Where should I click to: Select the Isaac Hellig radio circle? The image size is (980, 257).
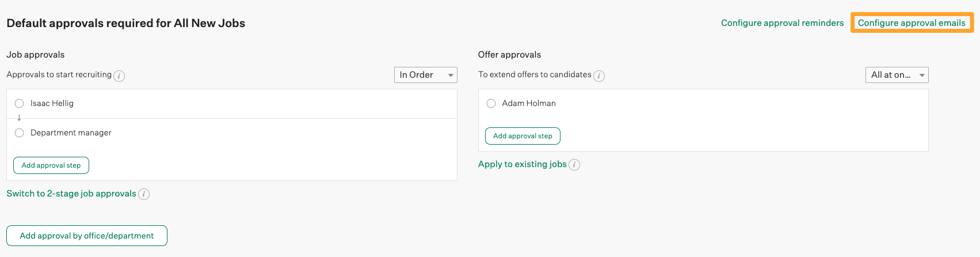20,104
